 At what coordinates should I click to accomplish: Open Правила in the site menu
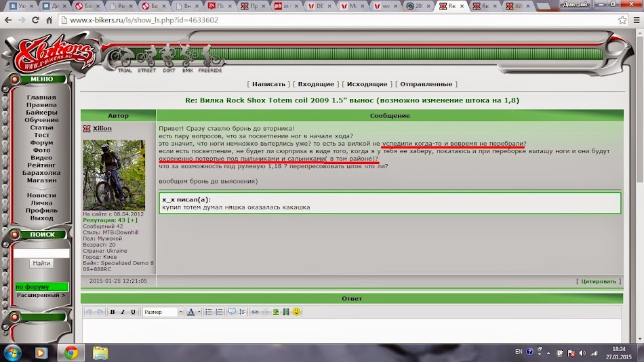pyautogui.click(x=41, y=105)
